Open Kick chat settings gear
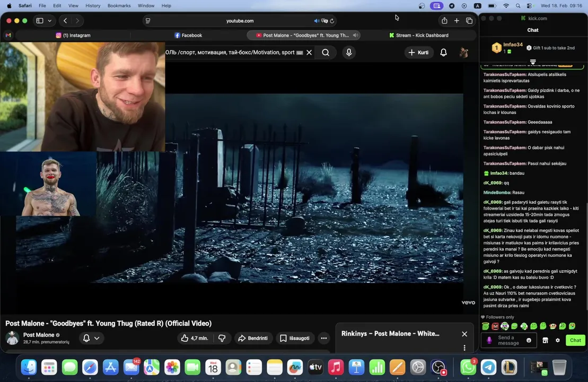The width and height of the screenshot is (588, 382). pyautogui.click(x=558, y=340)
